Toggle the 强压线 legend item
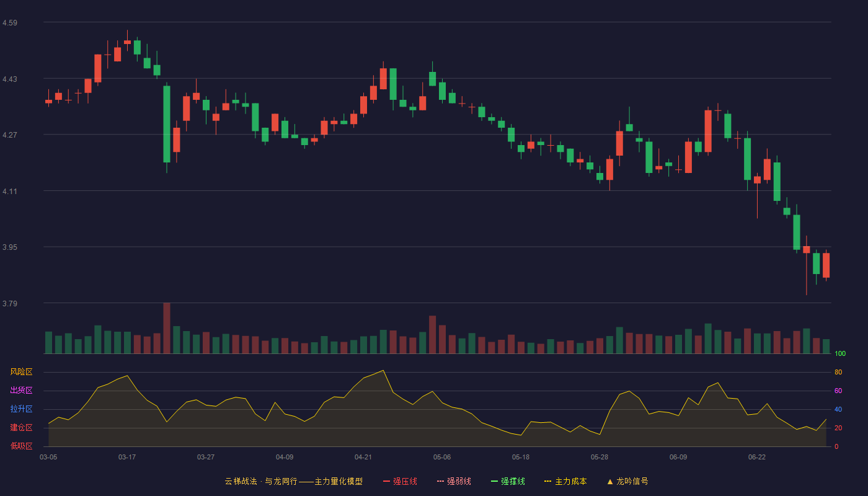This screenshot has width=868, height=496. [400, 481]
